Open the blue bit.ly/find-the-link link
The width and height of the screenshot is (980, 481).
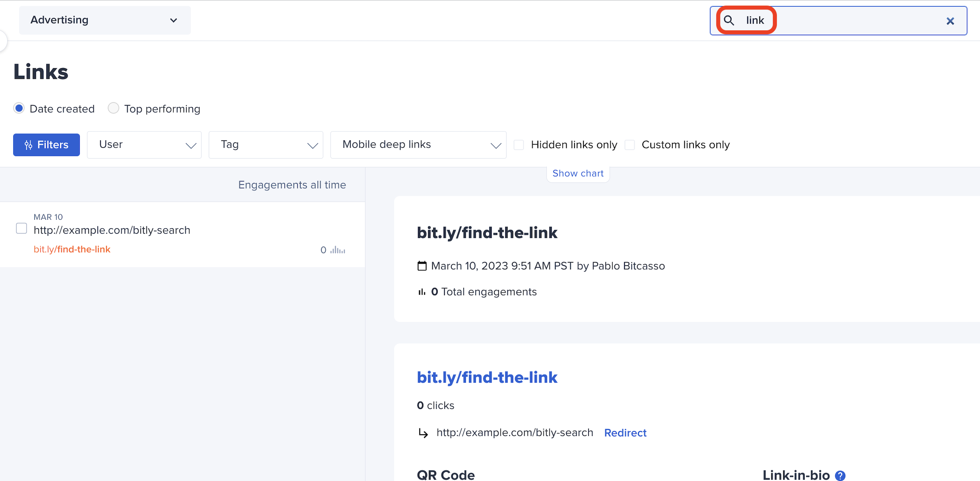(487, 377)
